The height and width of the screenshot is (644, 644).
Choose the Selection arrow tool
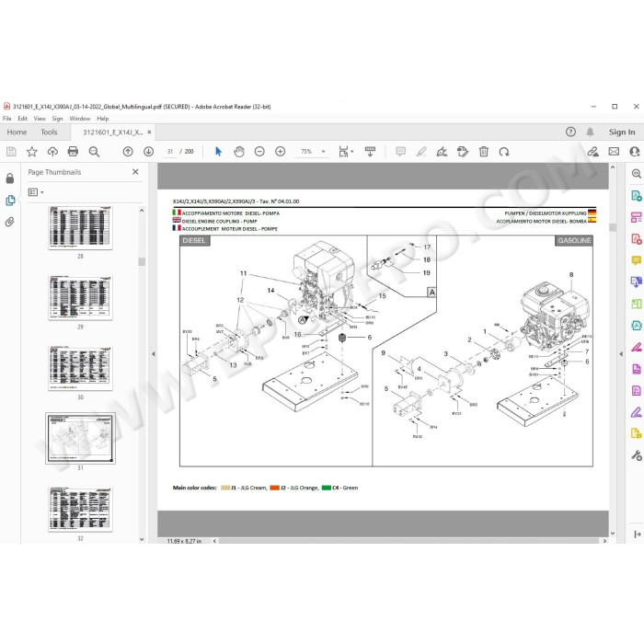pyautogui.click(x=218, y=152)
